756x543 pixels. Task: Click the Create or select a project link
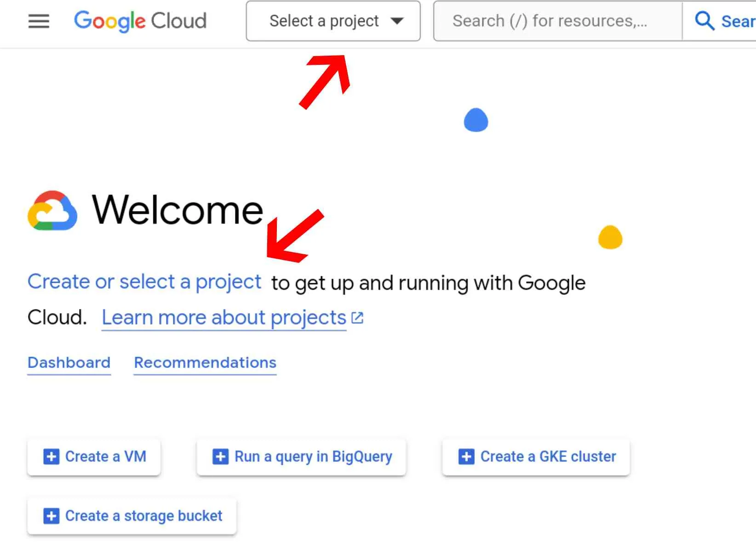click(144, 282)
